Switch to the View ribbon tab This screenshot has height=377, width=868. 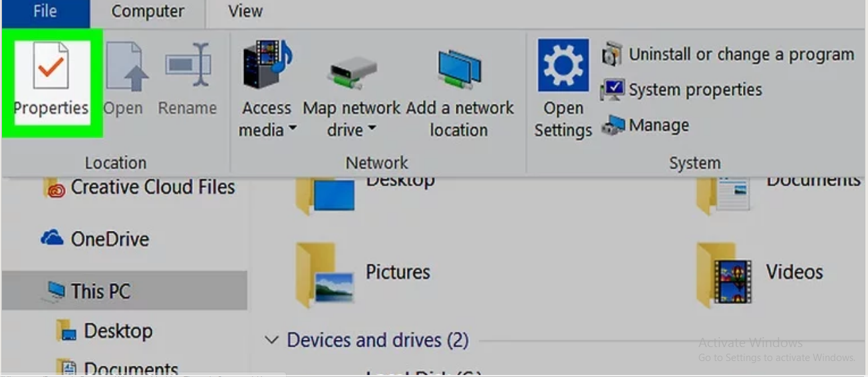click(245, 12)
